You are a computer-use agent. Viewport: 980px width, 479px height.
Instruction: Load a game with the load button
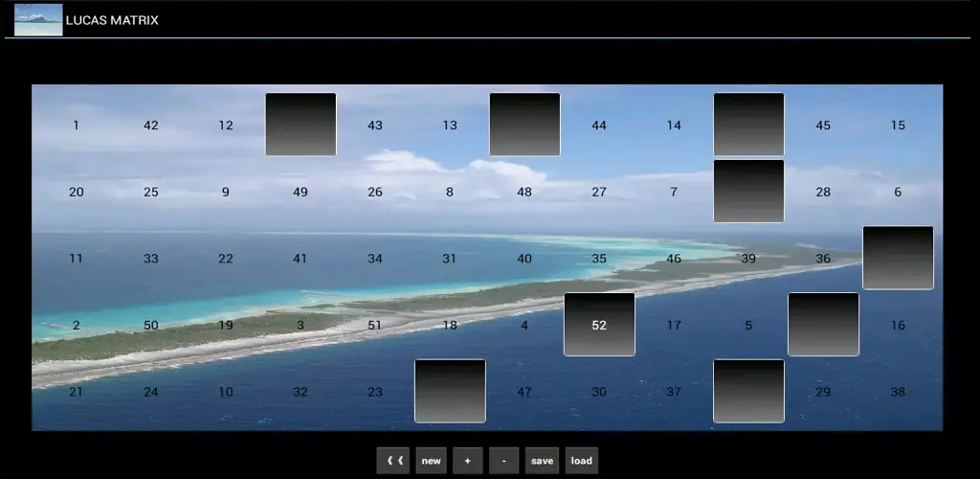(581, 461)
